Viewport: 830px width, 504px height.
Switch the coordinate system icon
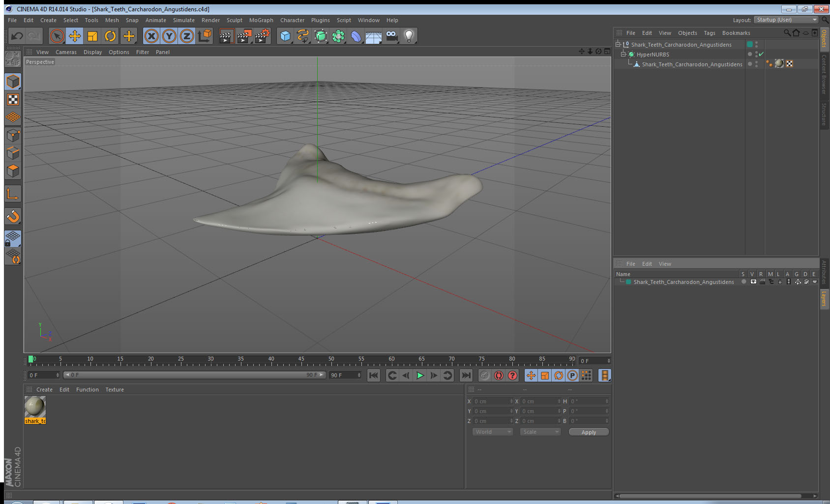[x=205, y=36]
